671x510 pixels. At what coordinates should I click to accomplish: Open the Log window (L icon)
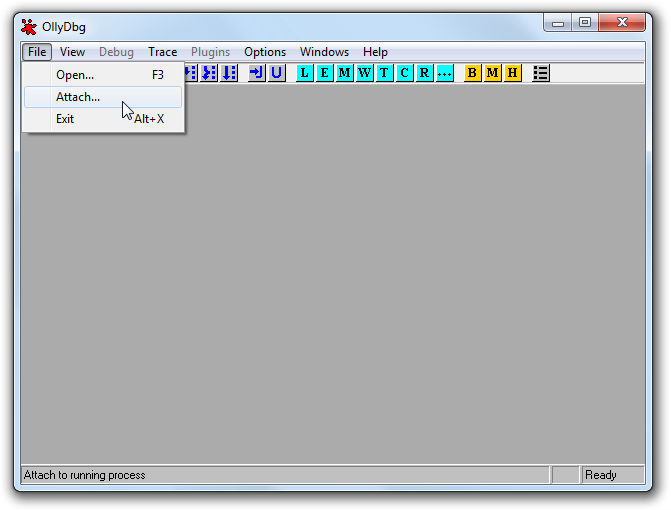pos(304,73)
